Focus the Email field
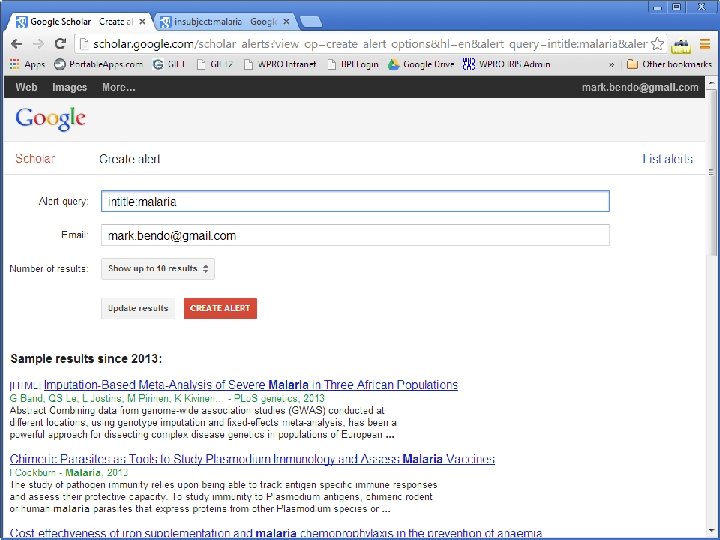The width and height of the screenshot is (720, 540). coord(355,235)
